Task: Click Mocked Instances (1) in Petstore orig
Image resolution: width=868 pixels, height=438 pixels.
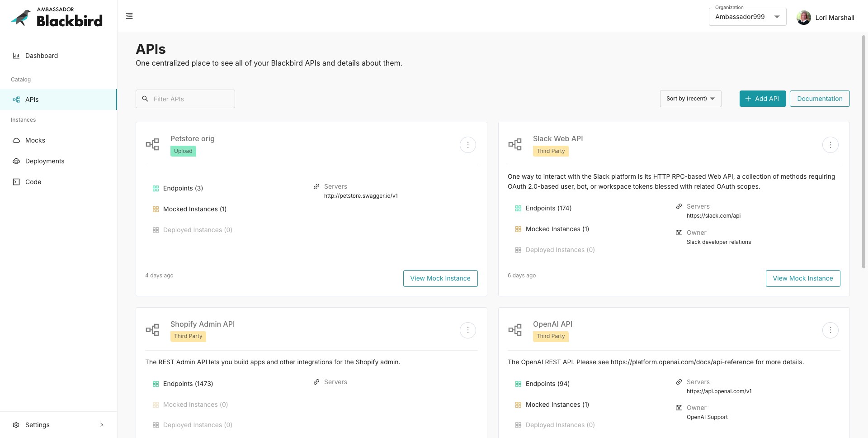Action: pyautogui.click(x=195, y=209)
